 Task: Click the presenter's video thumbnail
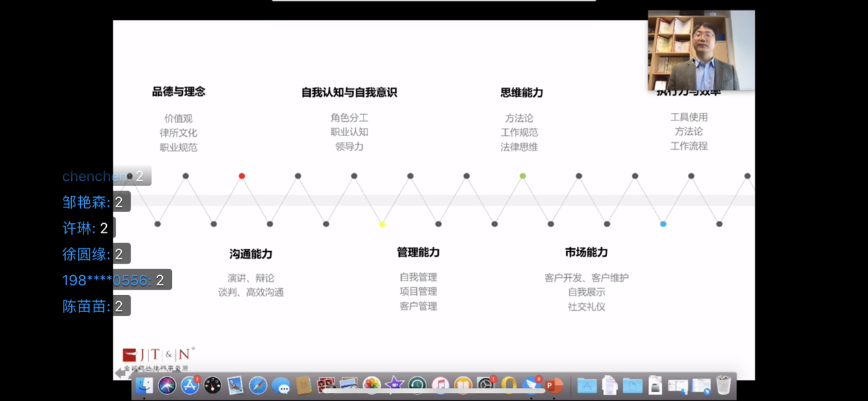click(x=701, y=50)
